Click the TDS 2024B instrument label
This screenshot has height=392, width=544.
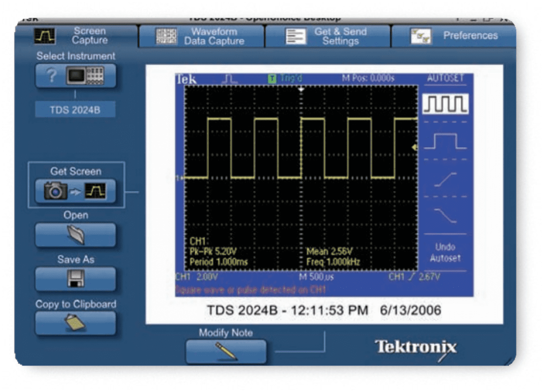76,110
